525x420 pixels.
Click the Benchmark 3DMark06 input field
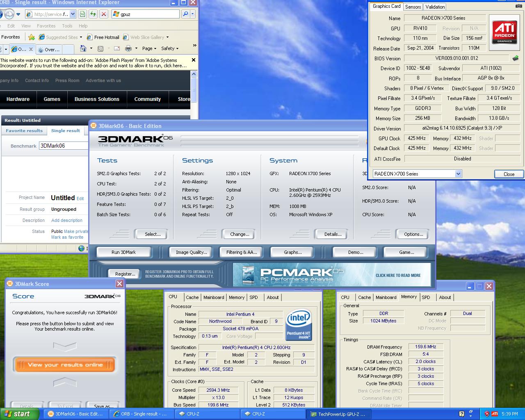point(64,146)
